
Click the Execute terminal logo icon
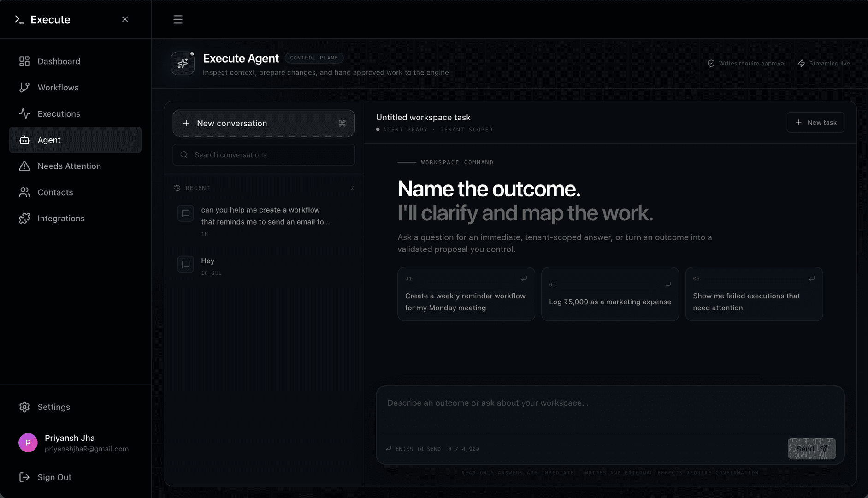click(19, 19)
